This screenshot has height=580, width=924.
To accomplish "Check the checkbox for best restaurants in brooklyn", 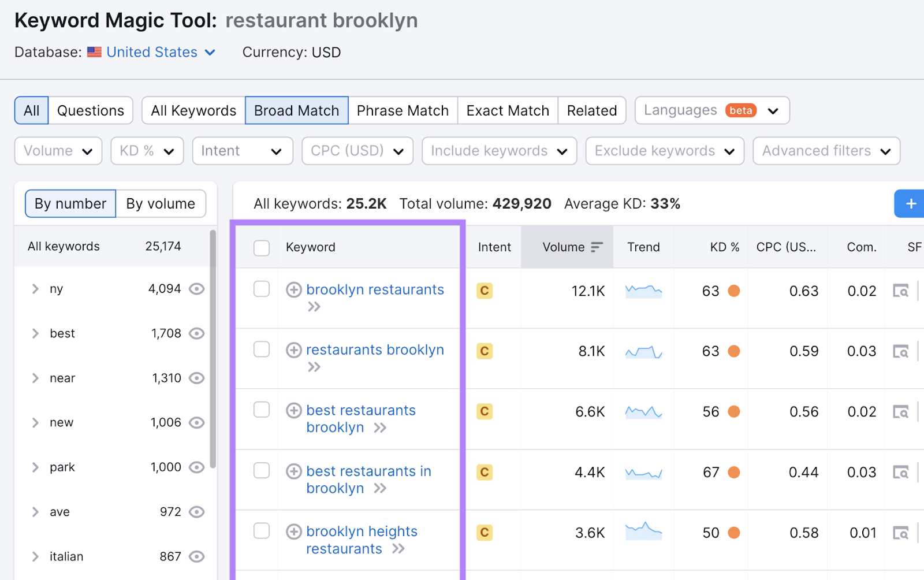I will click(x=262, y=470).
